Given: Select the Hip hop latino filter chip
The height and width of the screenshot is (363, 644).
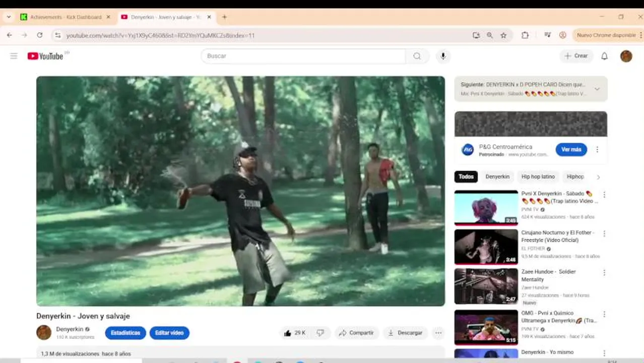Looking at the screenshot, I should tap(538, 177).
